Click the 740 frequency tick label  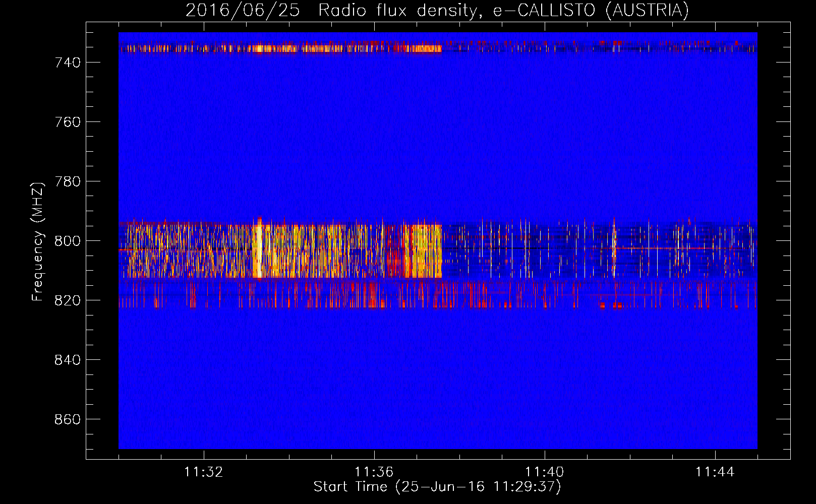(68, 62)
